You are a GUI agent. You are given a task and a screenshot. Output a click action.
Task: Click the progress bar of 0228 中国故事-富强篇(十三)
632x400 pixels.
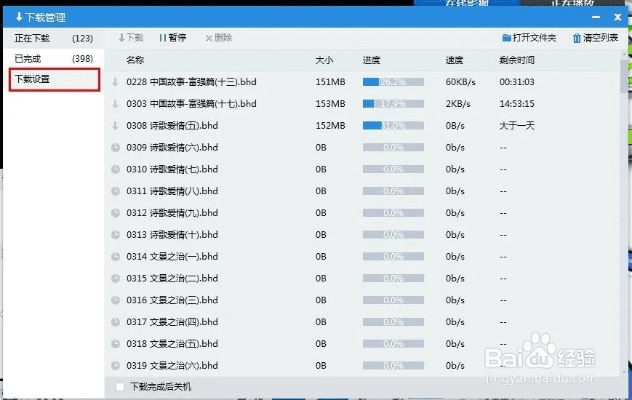click(393, 82)
